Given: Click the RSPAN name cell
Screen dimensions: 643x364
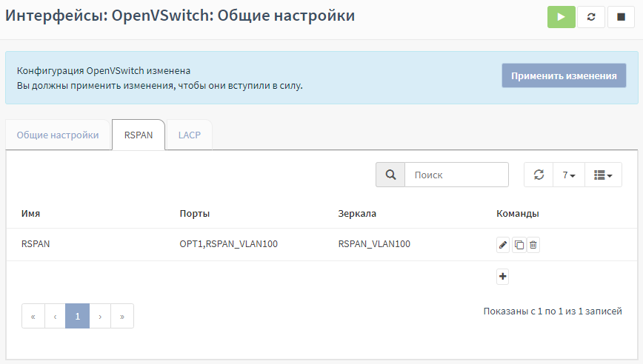Looking at the screenshot, I should point(36,244).
